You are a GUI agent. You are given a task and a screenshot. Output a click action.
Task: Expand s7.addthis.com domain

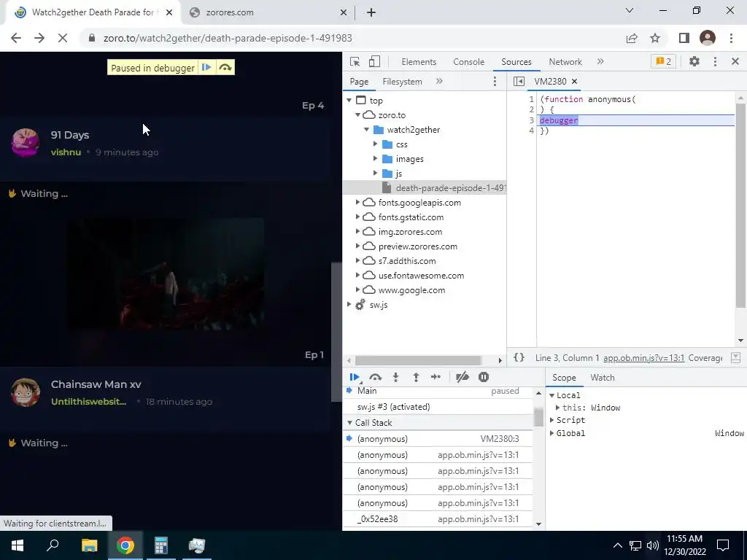[x=357, y=261]
